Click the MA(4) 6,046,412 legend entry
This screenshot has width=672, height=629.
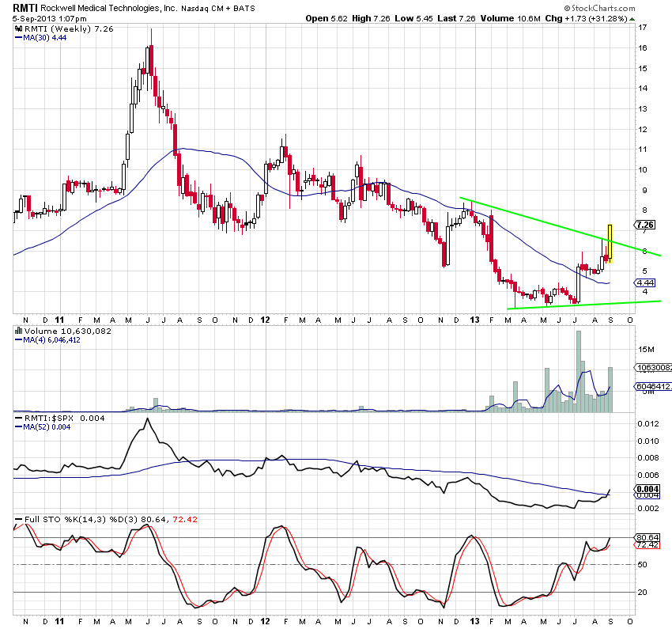(47, 340)
